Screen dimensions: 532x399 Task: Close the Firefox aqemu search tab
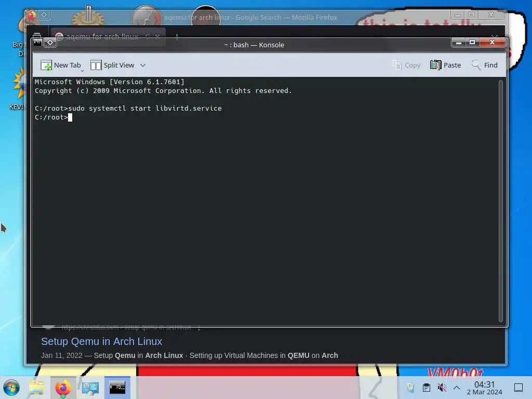pos(157,36)
